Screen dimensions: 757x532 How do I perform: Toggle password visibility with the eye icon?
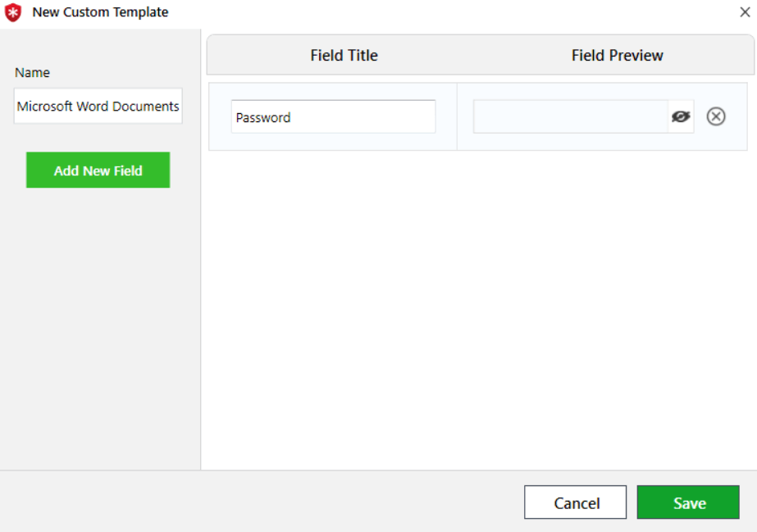[x=681, y=116]
